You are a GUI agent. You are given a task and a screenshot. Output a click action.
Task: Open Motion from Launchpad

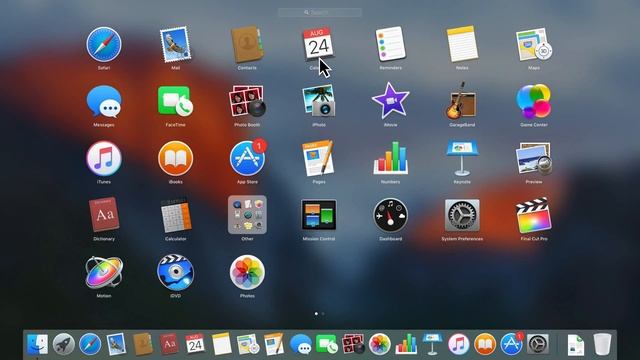(104, 272)
